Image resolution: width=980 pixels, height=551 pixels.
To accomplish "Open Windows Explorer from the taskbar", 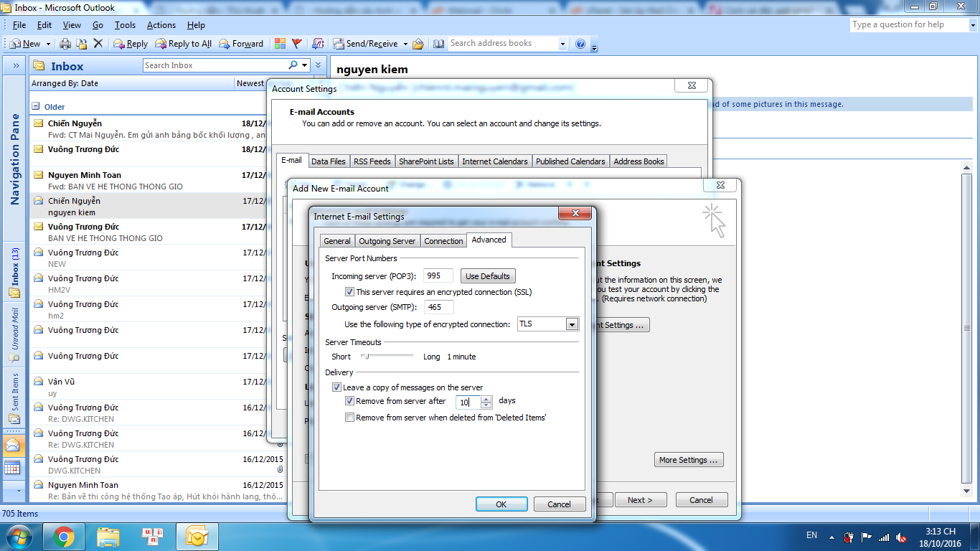I will pos(108,536).
